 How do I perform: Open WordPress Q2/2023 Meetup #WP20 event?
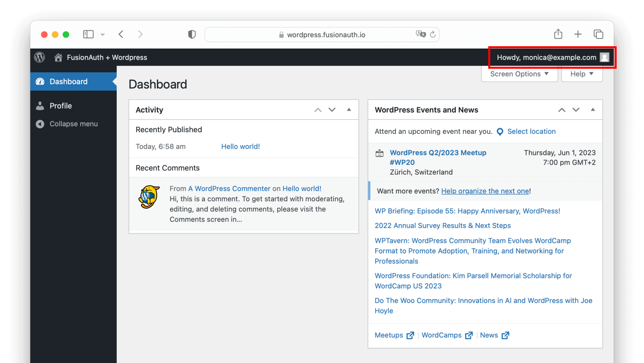click(438, 158)
